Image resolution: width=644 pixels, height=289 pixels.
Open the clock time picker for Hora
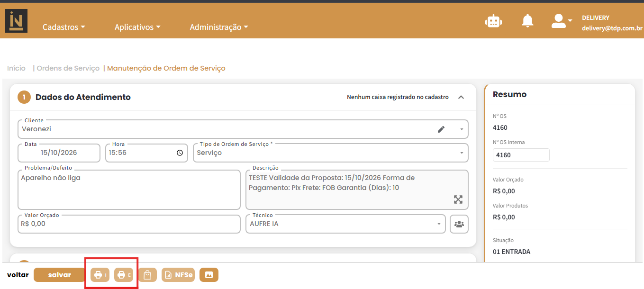[180, 153]
